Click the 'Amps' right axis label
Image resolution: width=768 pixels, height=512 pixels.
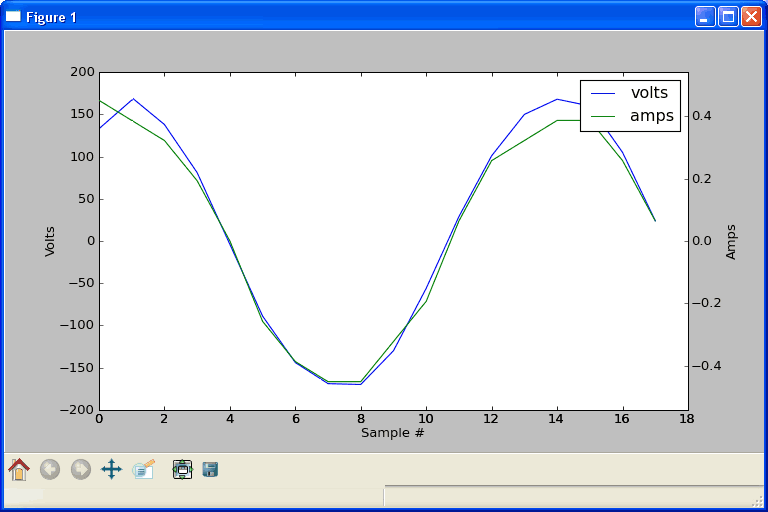coord(730,242)
